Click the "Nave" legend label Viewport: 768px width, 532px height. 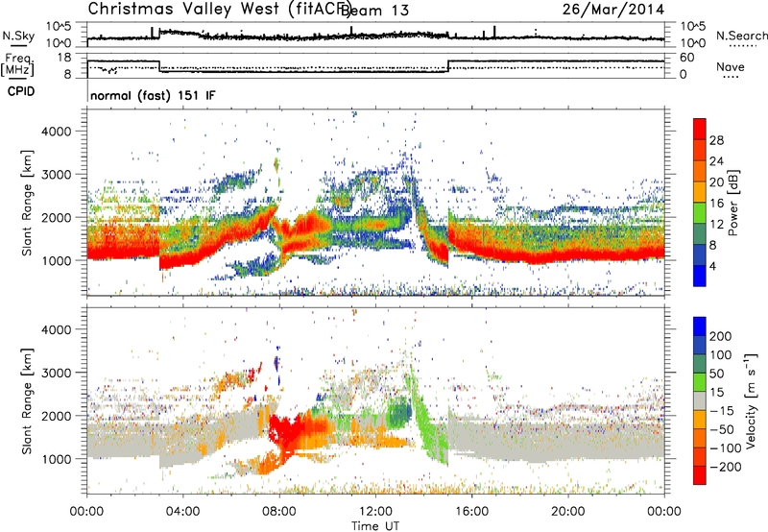(x=731, y=66)
